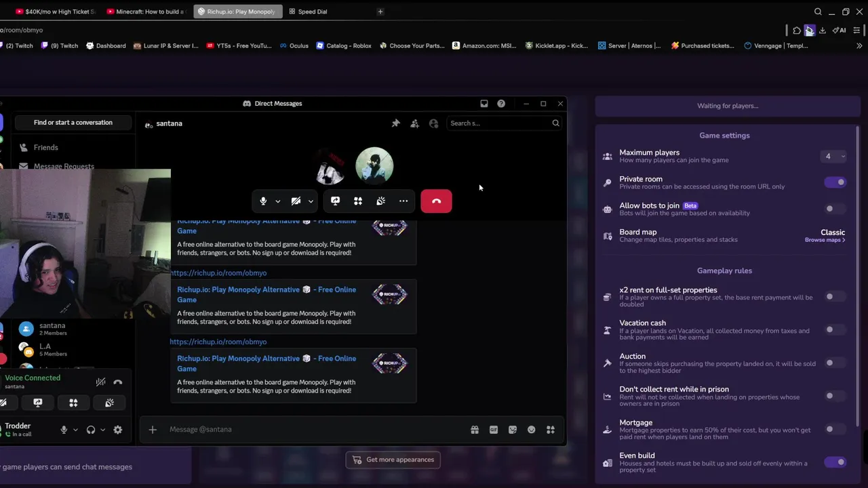Viewport: 868px width, 488px height.
Task: Open the Catalog - Roblox bookmark
Action: [x=344, y=46]
